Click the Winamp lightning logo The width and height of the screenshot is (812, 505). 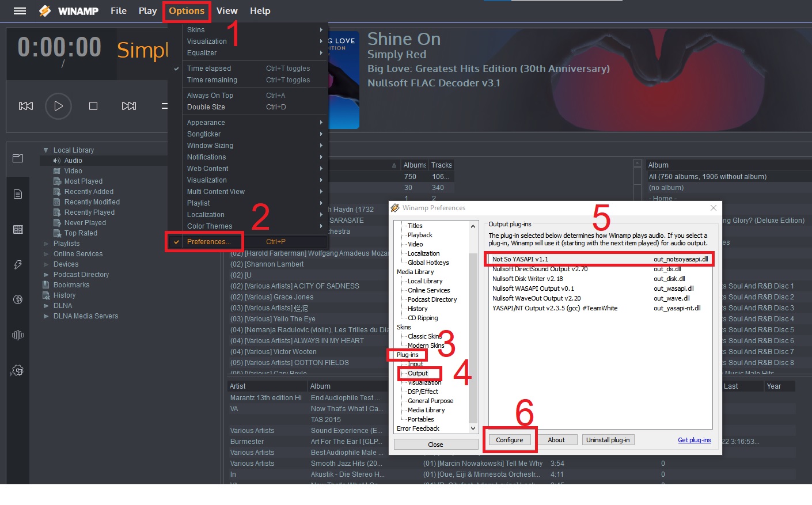point(45,11)
